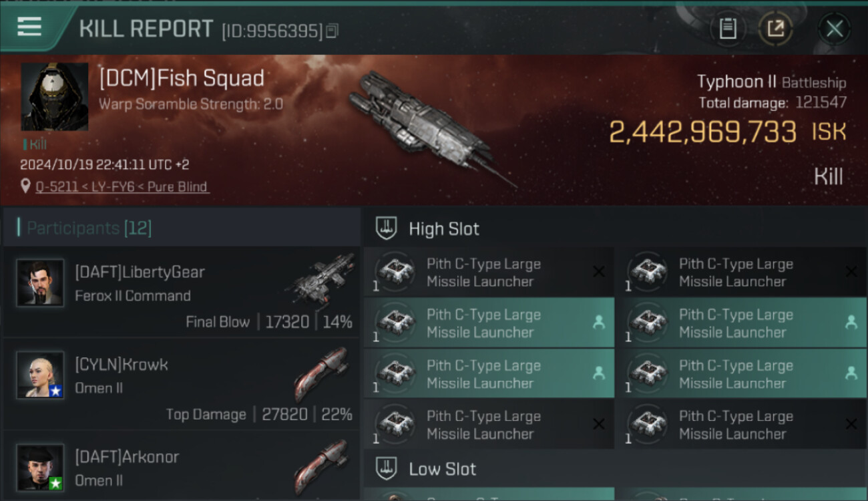Click LibertyGear's pilot portrait
The image size is (868, 501).
[x=40, y=283]
